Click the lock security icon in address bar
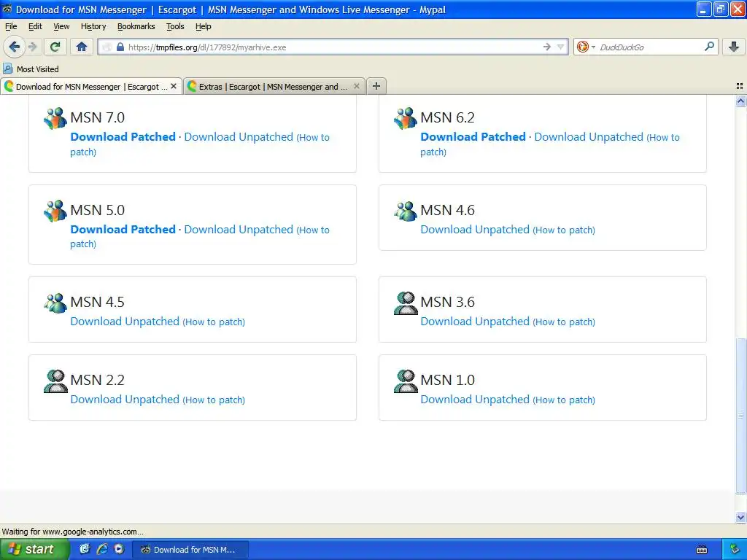This screenshot has width=747, height=560. pyautogui.click(x=120, y=47)
